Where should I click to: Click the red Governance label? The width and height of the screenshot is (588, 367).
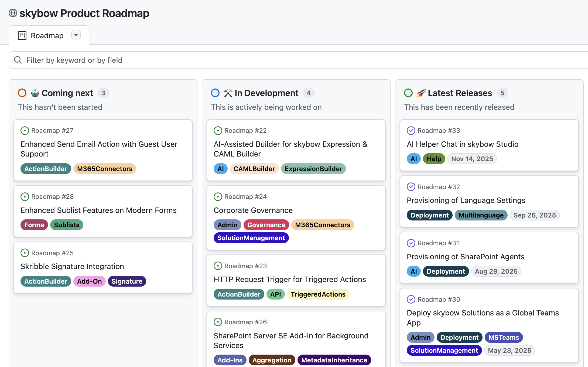(x=266, y=225)
